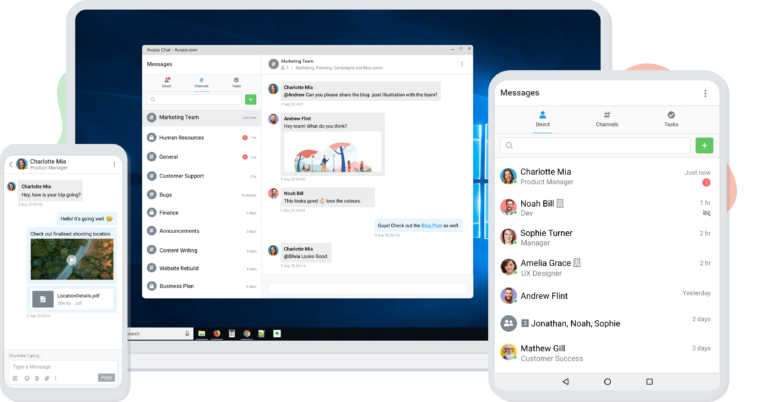Play the shooting location video on phone
The width and height of the screenshot is (768, 402).
point(71,260)
